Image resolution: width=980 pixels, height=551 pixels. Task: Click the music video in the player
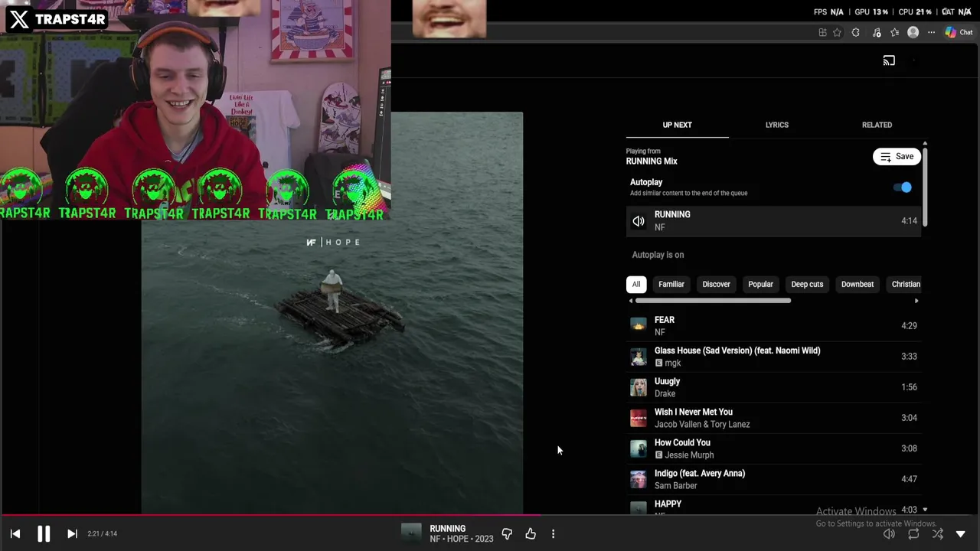[x=332, y=314]
